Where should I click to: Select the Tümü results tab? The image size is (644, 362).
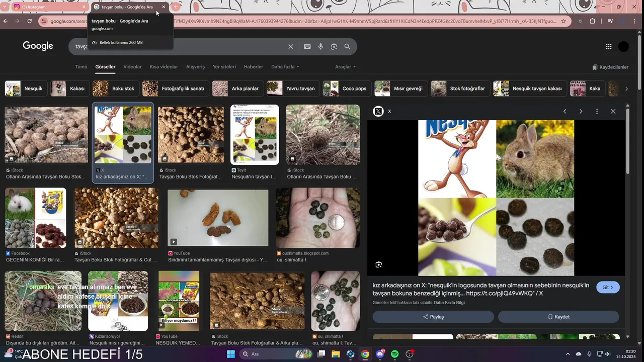point(81,67)
